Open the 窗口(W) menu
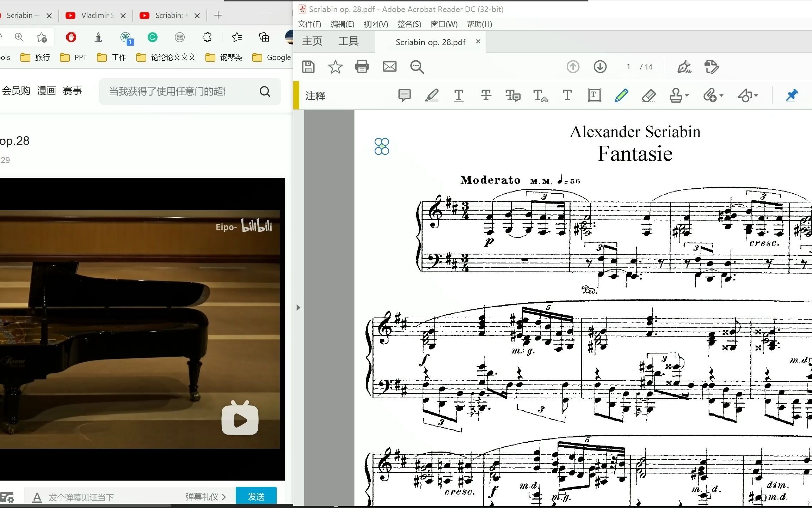Image resolution: width=812 pixels, height=508 pixels. click(444, 24)
